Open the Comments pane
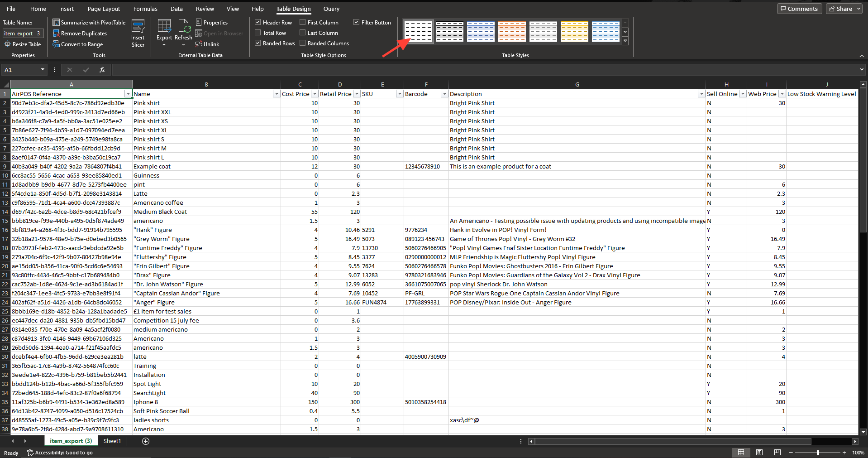 pyautogui.click(x=799, y=9)
